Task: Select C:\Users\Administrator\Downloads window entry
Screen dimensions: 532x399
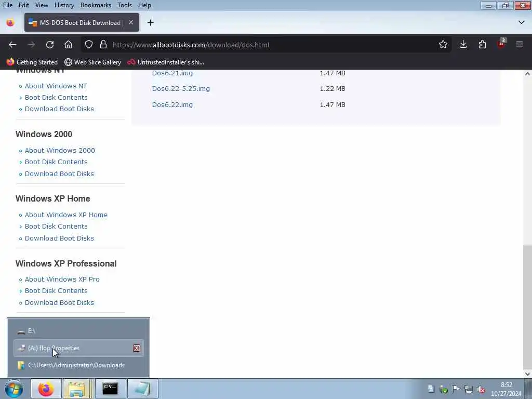Action: [x=78, y=365]
